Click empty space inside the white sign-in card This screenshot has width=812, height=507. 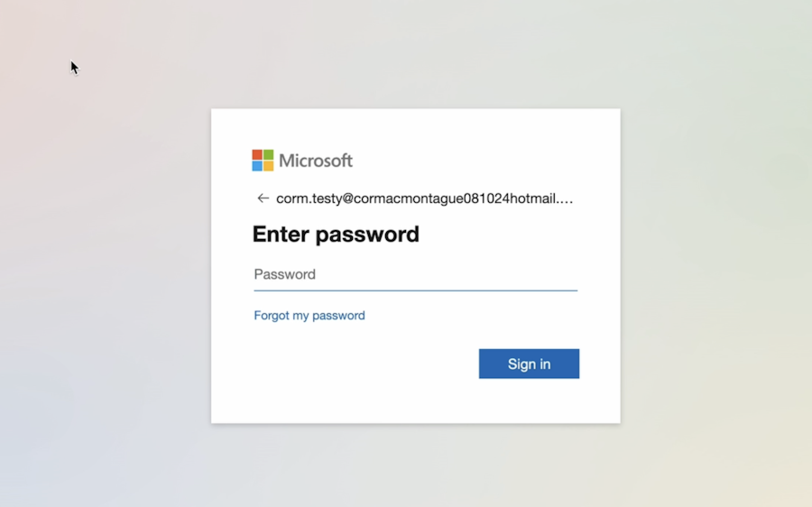(361, 388)
